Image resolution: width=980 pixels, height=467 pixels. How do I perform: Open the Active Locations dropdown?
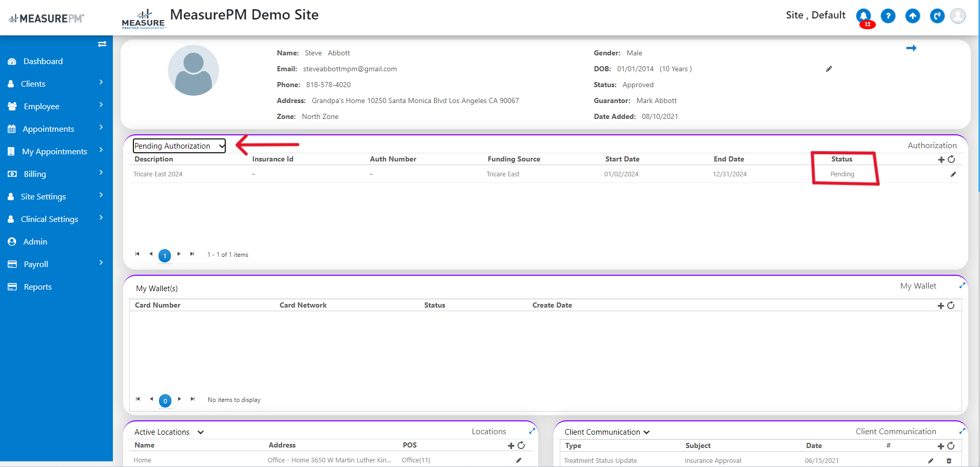(x=169, y=432)
